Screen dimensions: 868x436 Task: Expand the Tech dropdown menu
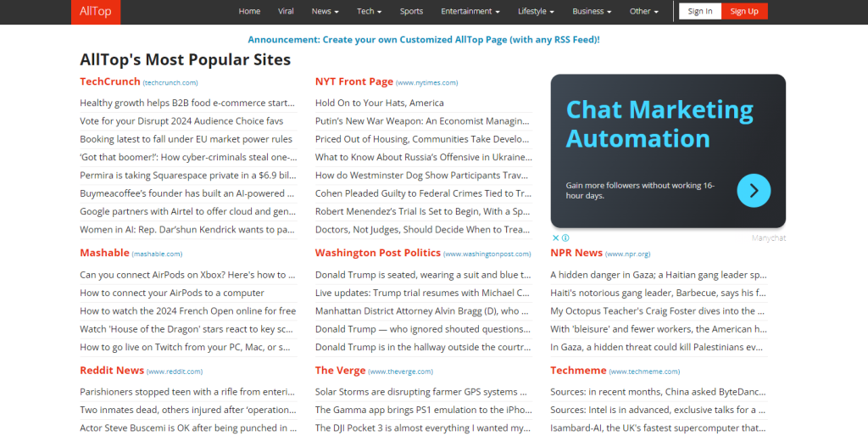click(370, 11)
